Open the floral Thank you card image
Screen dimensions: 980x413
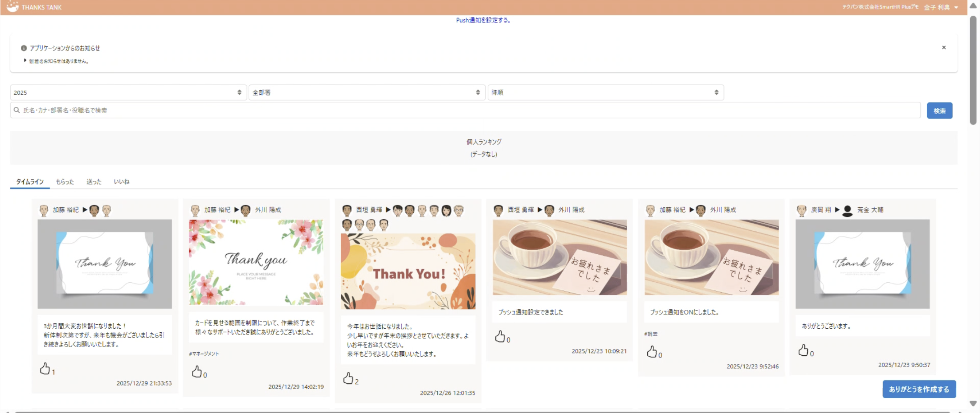[x=256, y=262]
